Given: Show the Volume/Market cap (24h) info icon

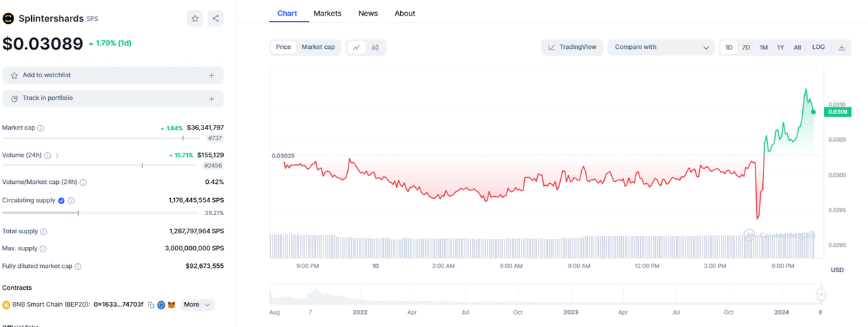Looking at the screenshot, I should (83, 182).
